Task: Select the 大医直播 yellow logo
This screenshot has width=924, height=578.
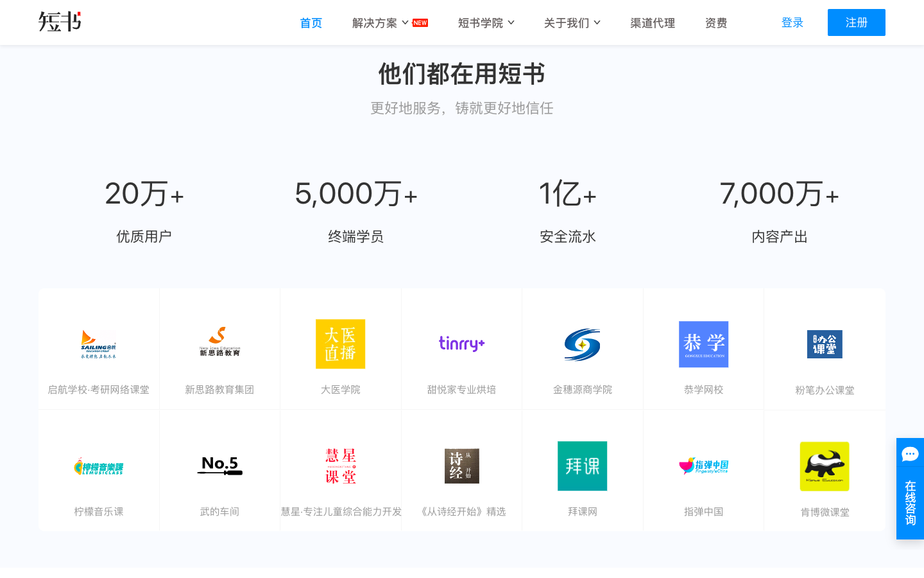Action: coord(340,344)
